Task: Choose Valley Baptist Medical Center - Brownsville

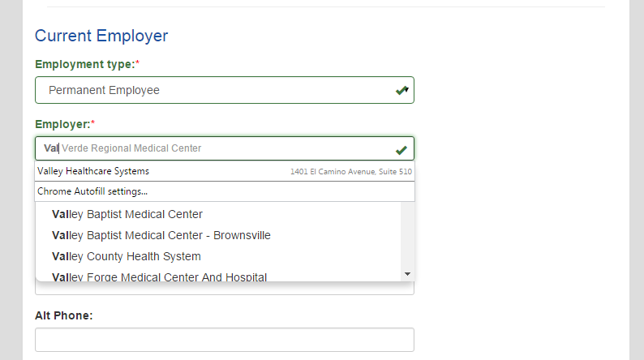Action: pos(161,235)
